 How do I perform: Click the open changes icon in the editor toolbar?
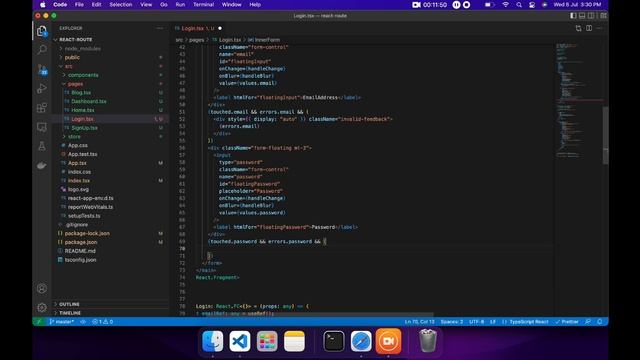click(578, 28)
